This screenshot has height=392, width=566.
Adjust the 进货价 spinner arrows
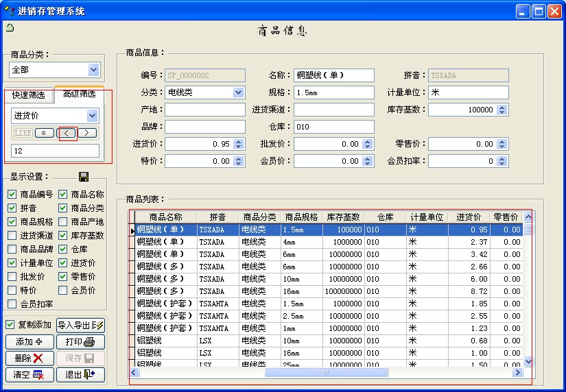pos(238,144)
